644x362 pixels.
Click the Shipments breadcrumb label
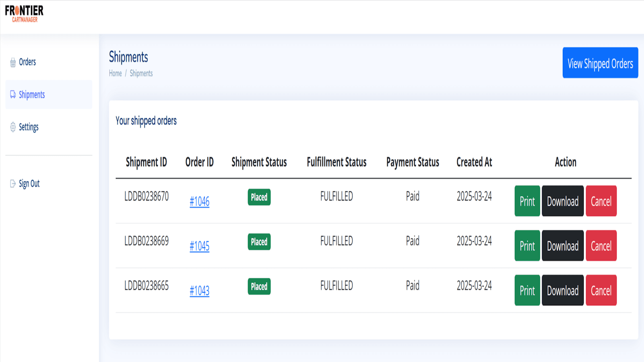(x=141, y=73)
